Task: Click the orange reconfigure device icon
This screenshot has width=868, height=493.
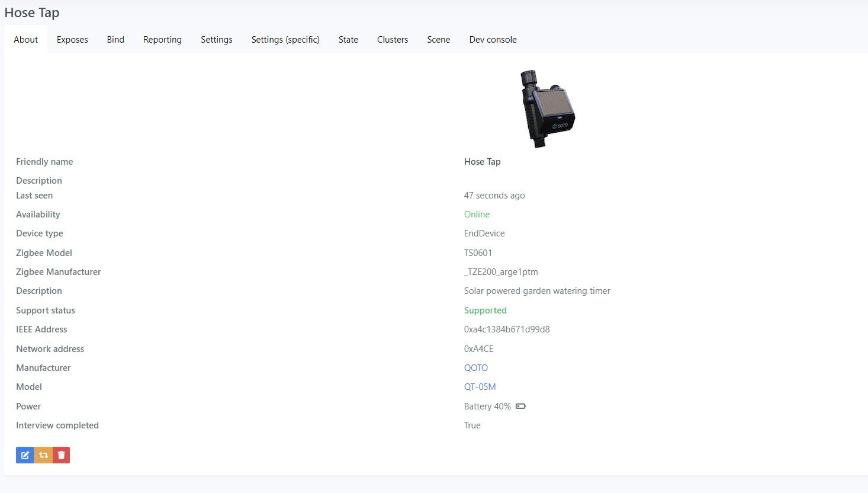Action: tap(43, 455)
